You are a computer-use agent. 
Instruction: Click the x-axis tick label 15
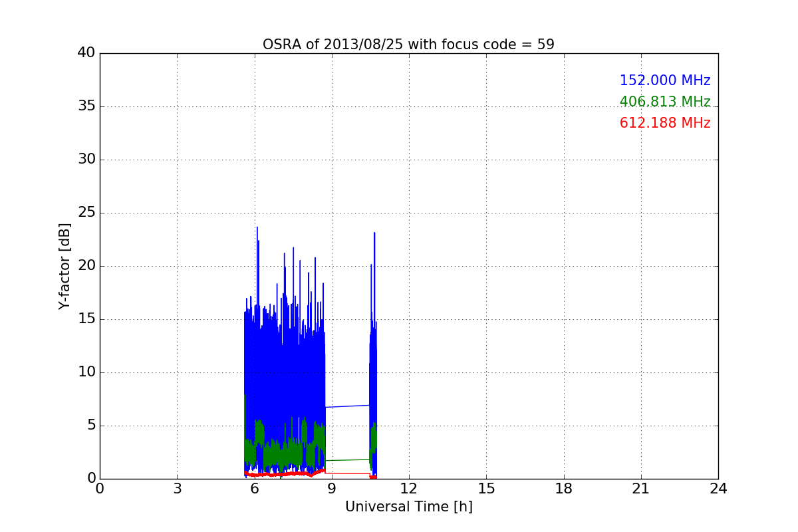[x=486, y=489]
